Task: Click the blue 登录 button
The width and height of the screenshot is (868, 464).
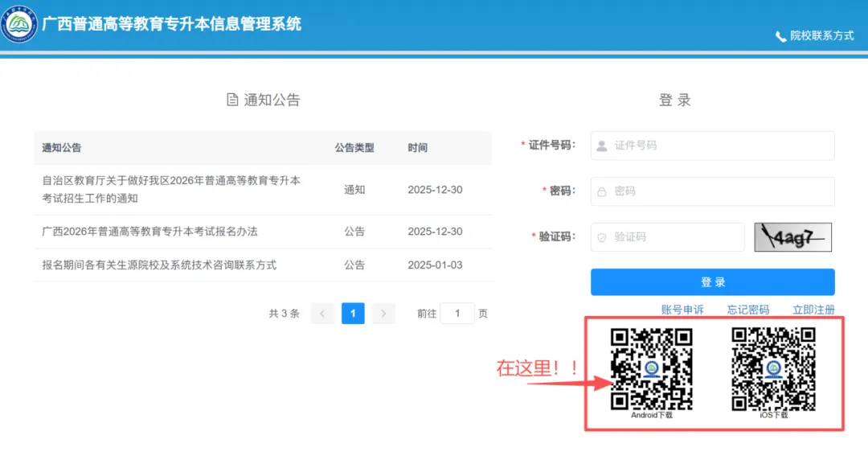Action: pyautogui.click(x=712, y=282)
